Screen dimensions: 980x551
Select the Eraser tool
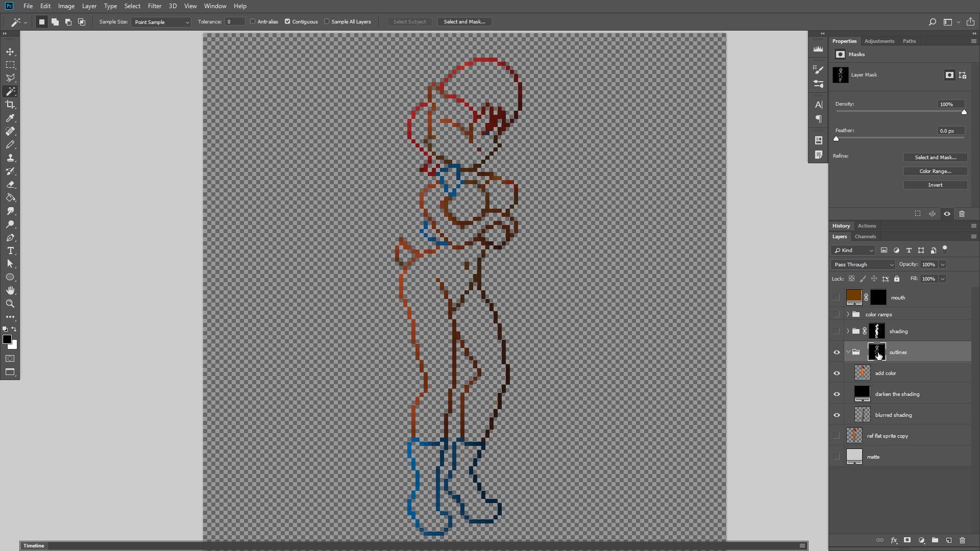(10, 184)
